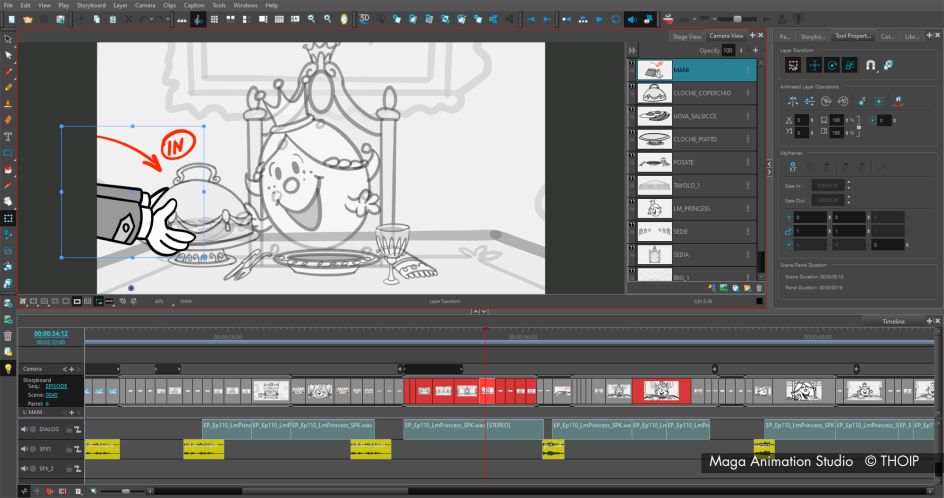Toggle the Sound speaker icon in the playback toolbar
944x498 pixels.
coord(632,19)
